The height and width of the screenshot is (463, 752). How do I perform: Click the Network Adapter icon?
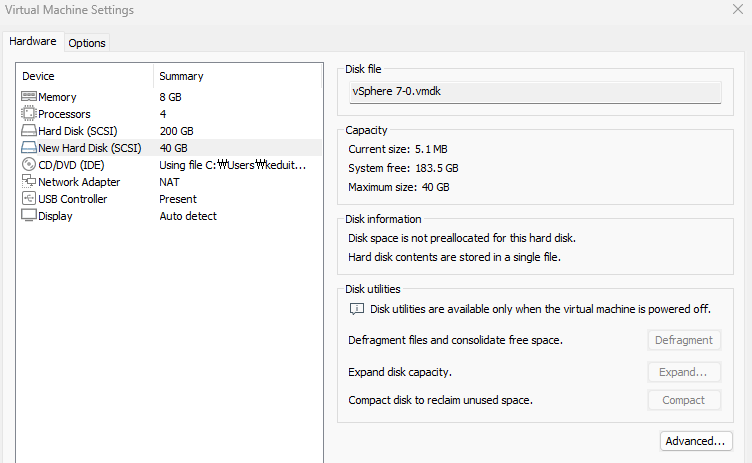[29, 181]
